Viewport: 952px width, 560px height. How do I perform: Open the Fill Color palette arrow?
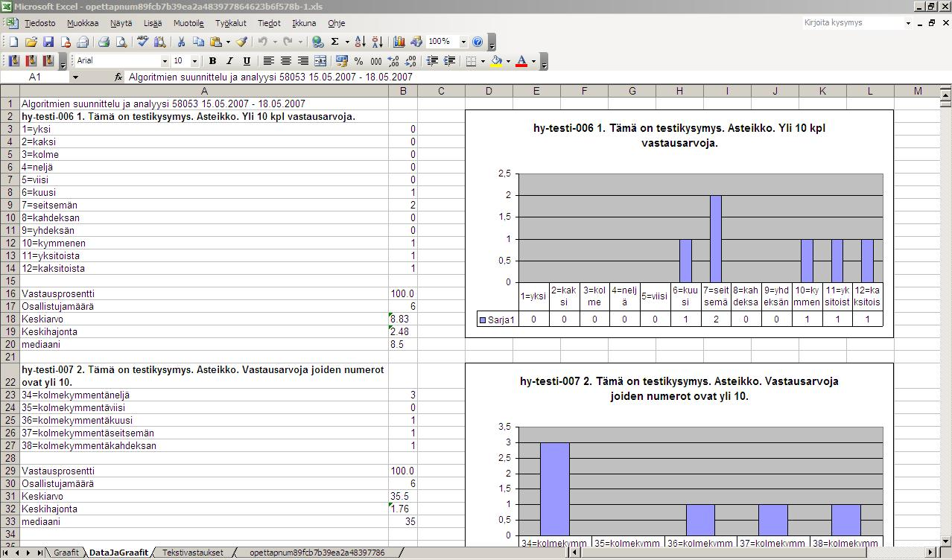pos(508,61)
